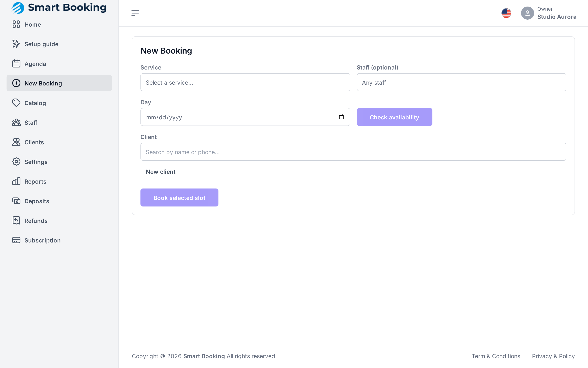Open the Setup guide menu item
This screenshot has height=368, width=588.
(x=59, y=44)
